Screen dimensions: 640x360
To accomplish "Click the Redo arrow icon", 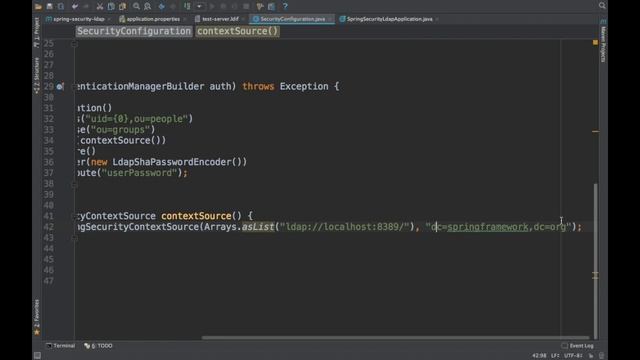I will click(86, 6).
